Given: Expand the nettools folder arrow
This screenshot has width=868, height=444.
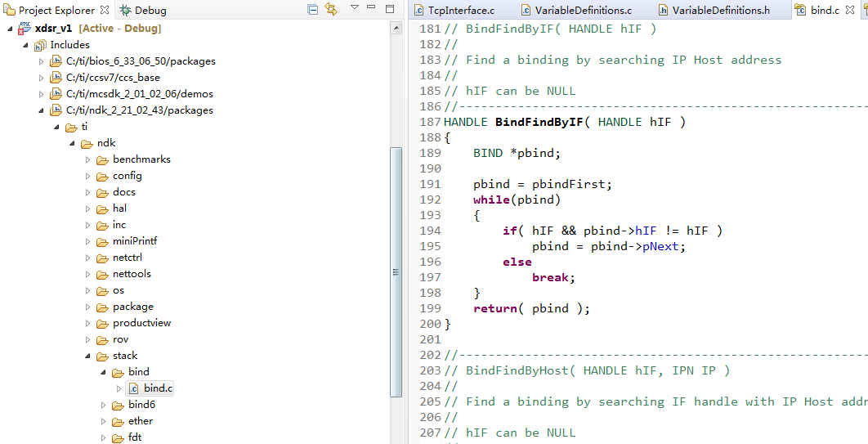Looking at the screenshot, I should pos(87,274).
